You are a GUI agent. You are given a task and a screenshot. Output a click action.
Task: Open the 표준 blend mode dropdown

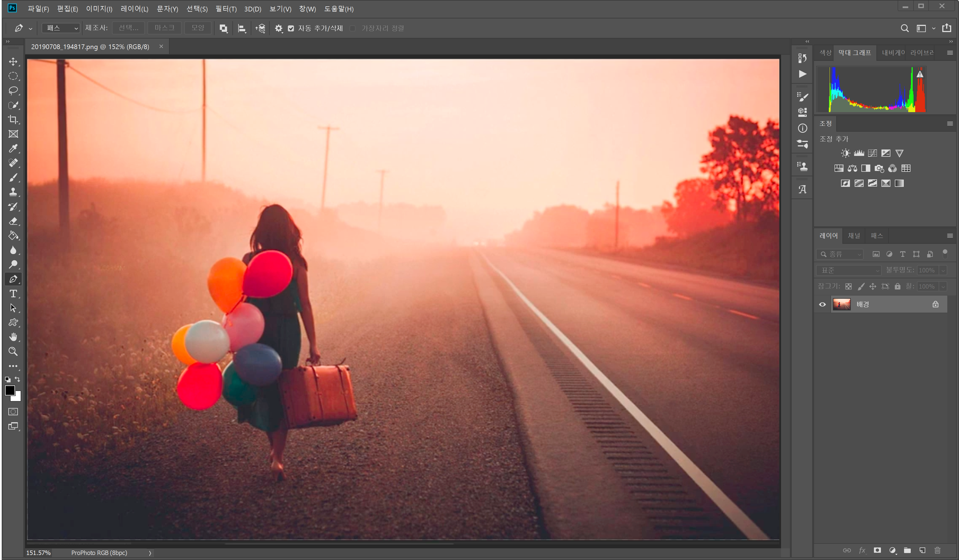pos(849,270)
